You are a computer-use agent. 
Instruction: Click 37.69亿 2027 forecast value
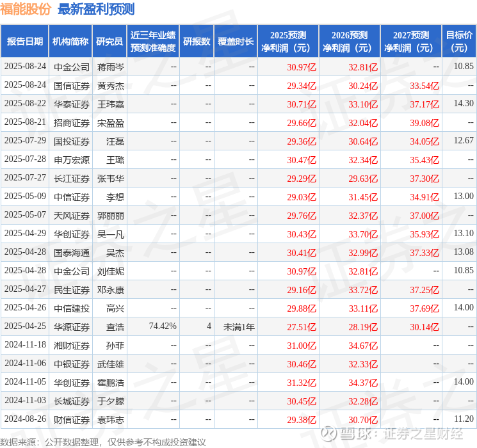tap(424, 308)
